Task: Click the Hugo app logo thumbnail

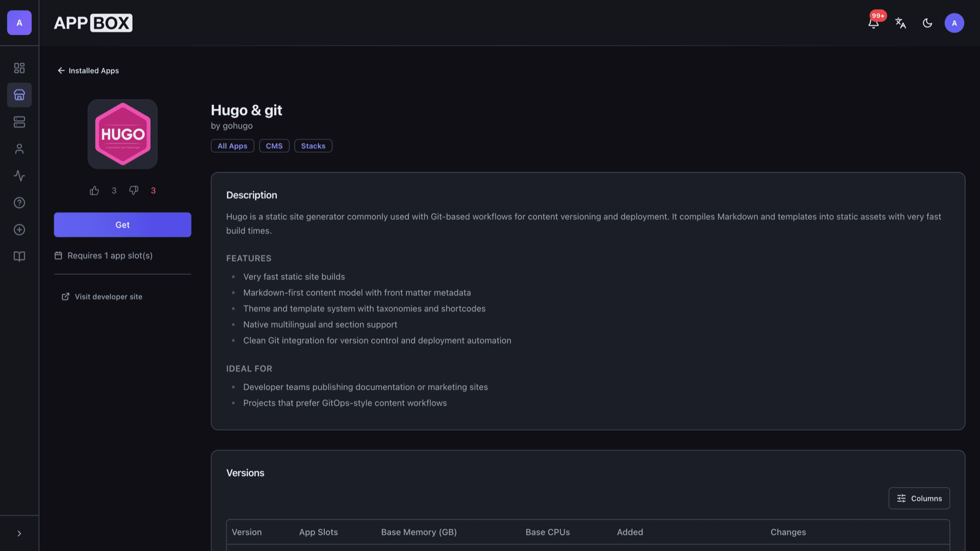Action: (122, 134)
